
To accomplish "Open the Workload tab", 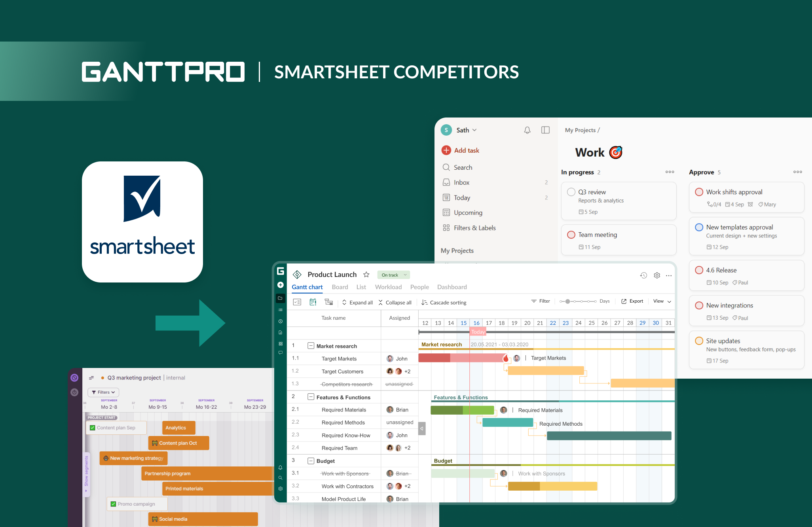I will [388, 287].
